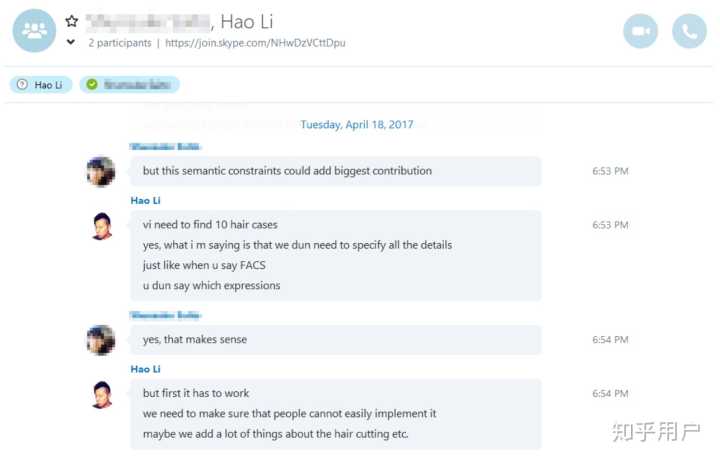Select the blurred-name participant chip
The width and height of the screenshot is (720, 457).
pyautogui.click(x=131, y=85)
